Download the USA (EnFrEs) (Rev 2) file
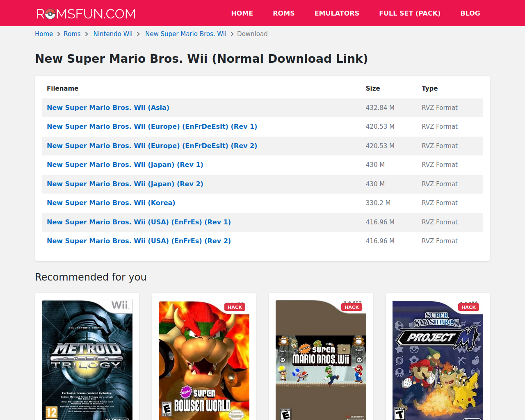 139,241
